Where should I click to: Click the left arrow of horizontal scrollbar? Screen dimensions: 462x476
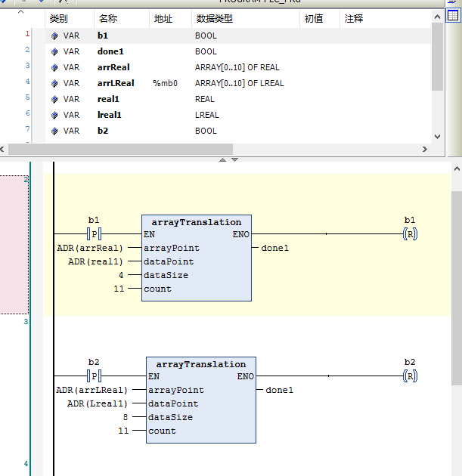click(2, 150)
